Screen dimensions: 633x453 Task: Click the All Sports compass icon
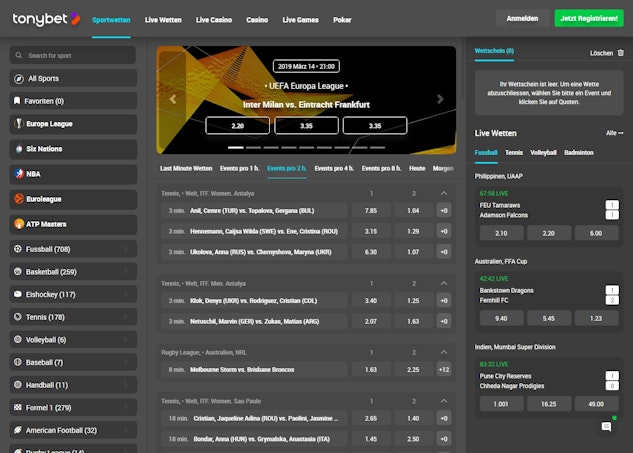click(19, 79)
